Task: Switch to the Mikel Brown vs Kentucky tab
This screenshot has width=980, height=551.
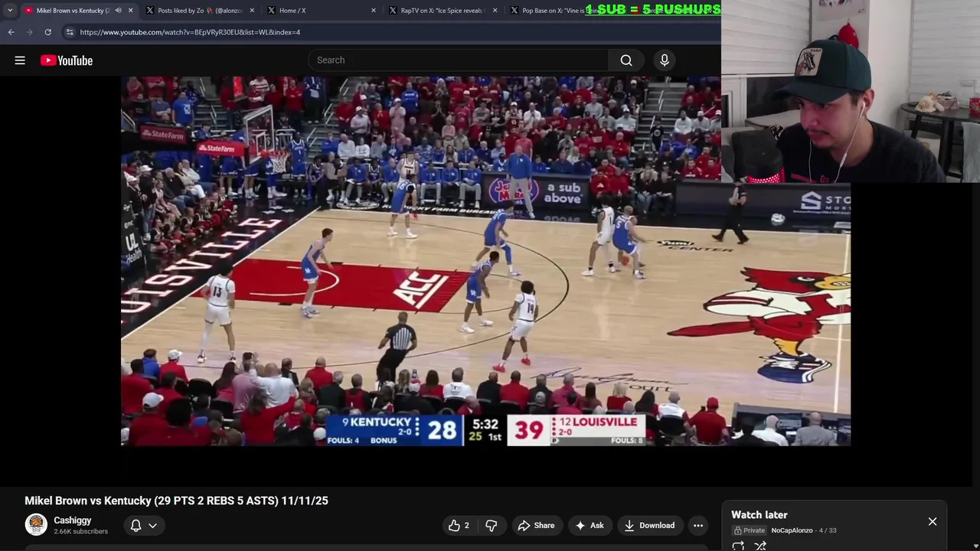Action: point(73,11)
